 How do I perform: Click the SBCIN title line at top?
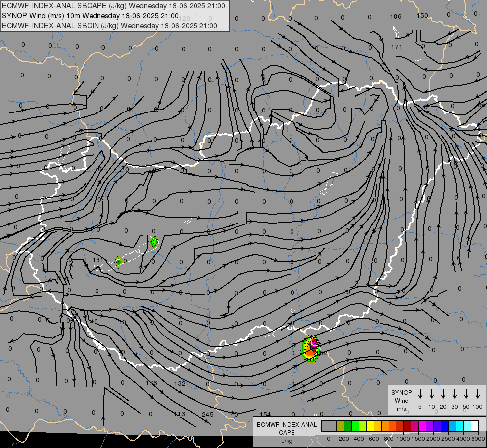coord(109,26)
